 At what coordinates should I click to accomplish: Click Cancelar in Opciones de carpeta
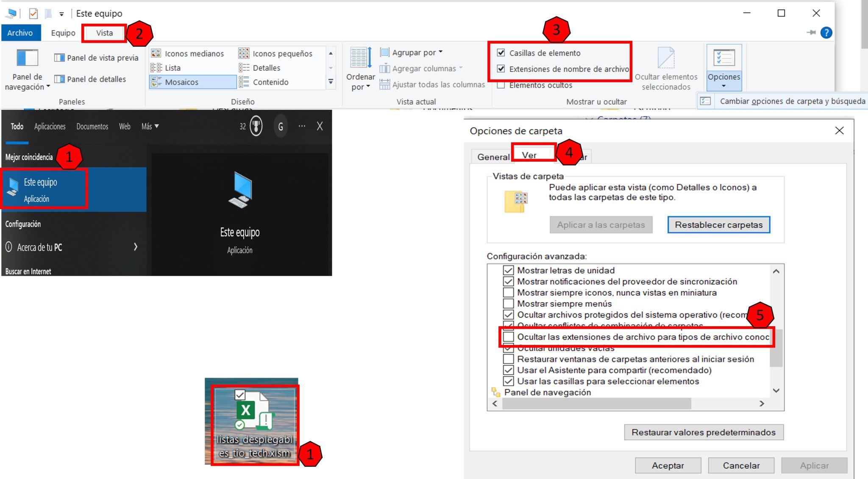click(741, 465)
